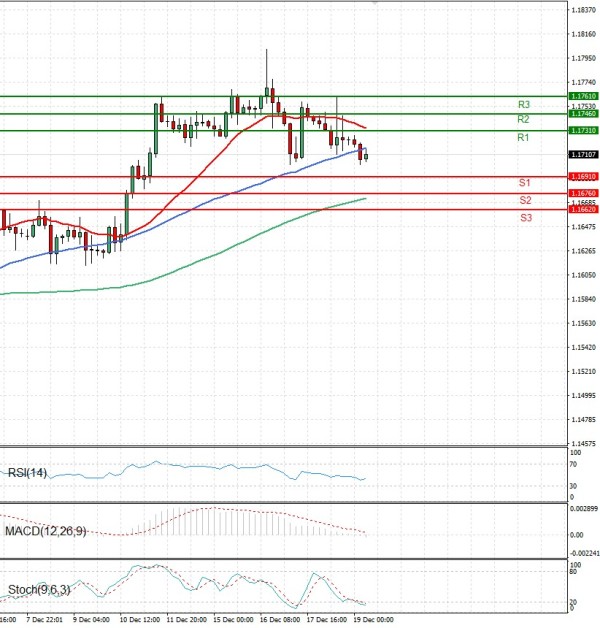Select the 1.17310 green price tag
600x628 pixels.
(x=582, y=131)
